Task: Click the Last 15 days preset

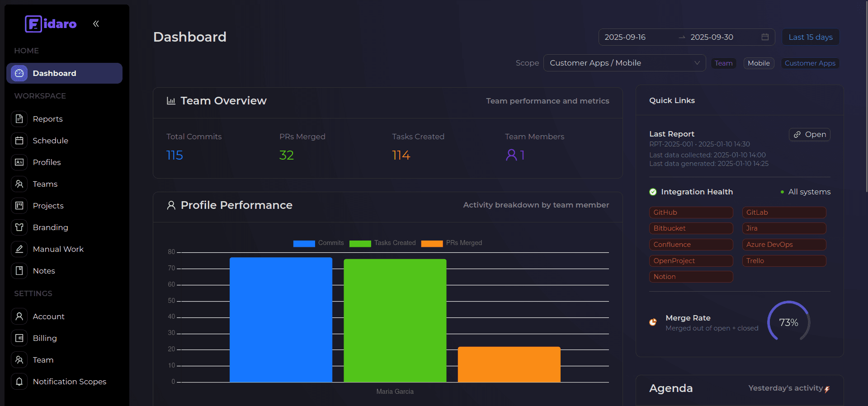Action: (x=810, y=37)
